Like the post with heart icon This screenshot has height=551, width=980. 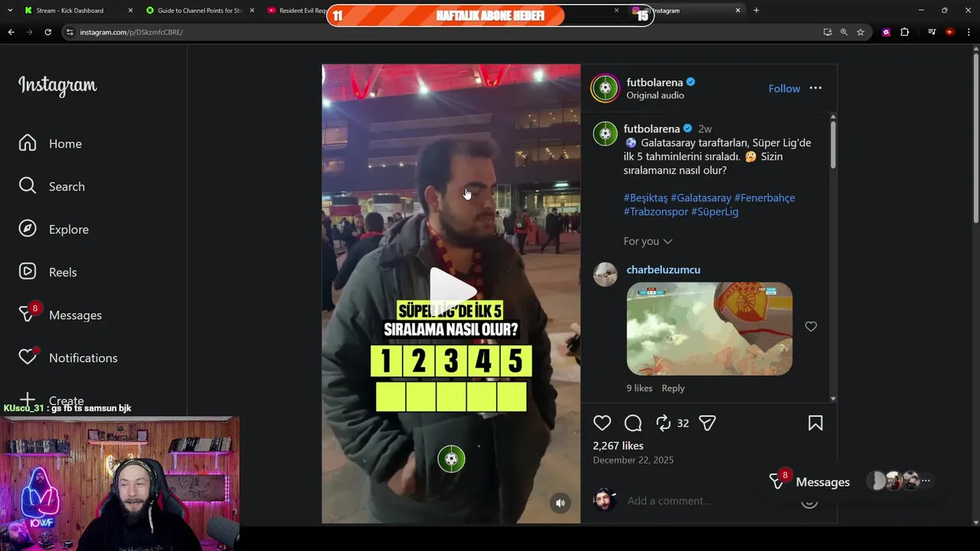point(603,423)
